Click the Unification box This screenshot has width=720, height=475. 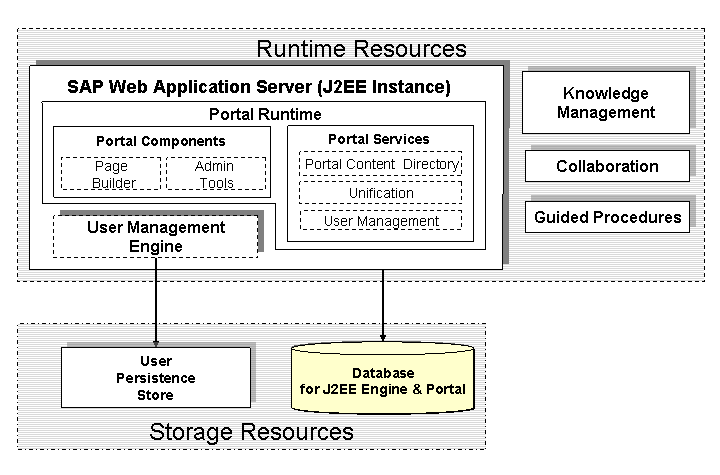click(x=381, y=192)
